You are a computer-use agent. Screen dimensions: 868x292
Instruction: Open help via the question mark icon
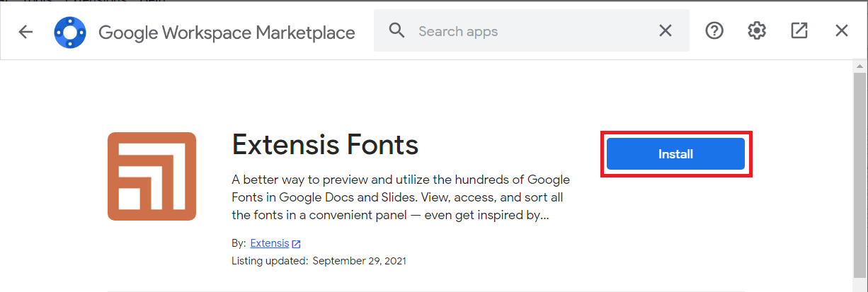[714, 31]
